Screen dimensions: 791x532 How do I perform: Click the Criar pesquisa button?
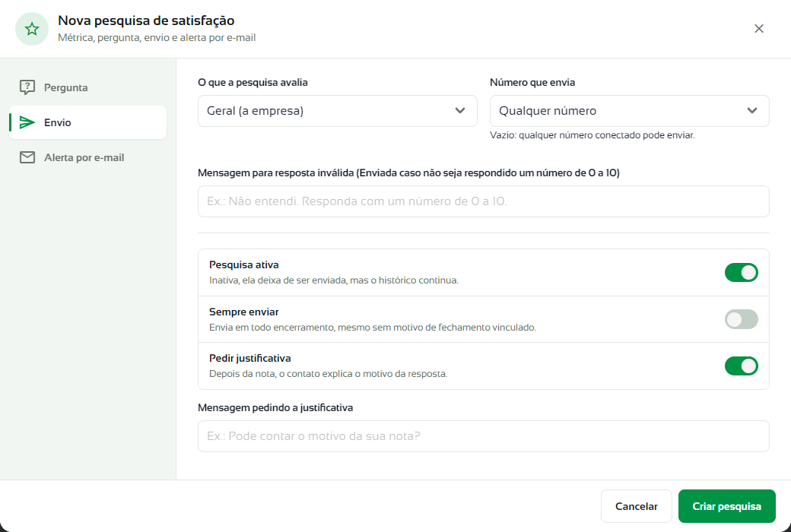pyautogui.click(x=726, y=506)
